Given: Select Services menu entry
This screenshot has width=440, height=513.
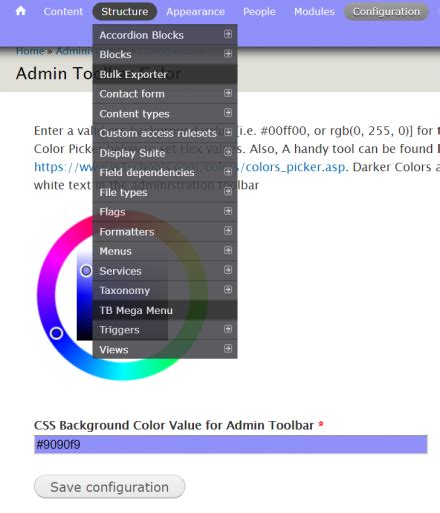Looking at the screenshot, I should 165,271.
